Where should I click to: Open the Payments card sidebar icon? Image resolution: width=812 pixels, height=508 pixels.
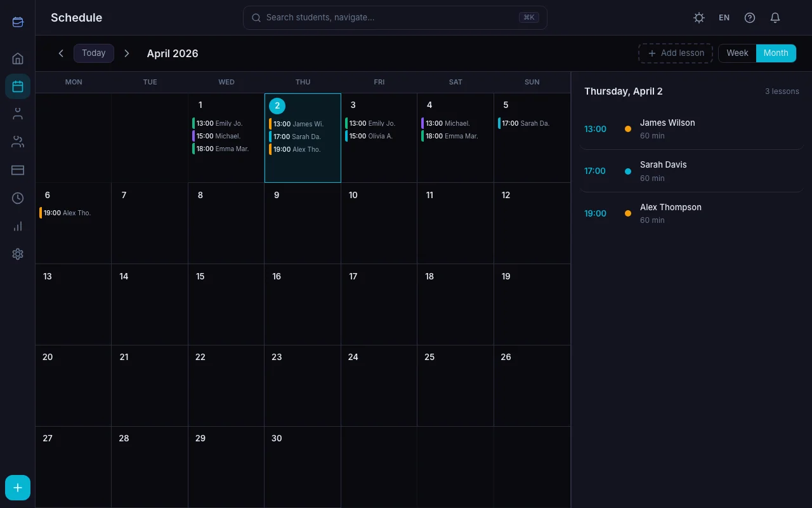pyautogui.click(x=18, y=170)
